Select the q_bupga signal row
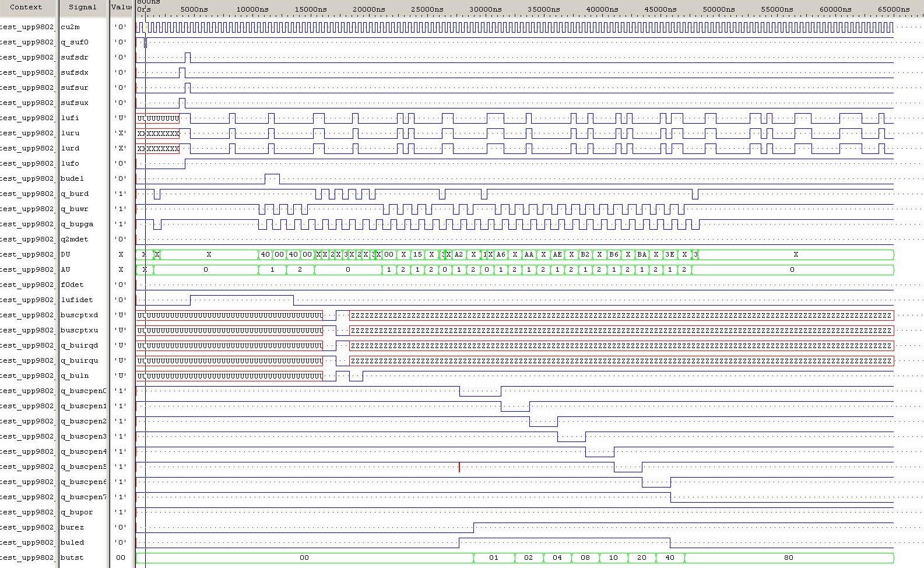Viewport: 924px width, 568px height. (77, 224)
